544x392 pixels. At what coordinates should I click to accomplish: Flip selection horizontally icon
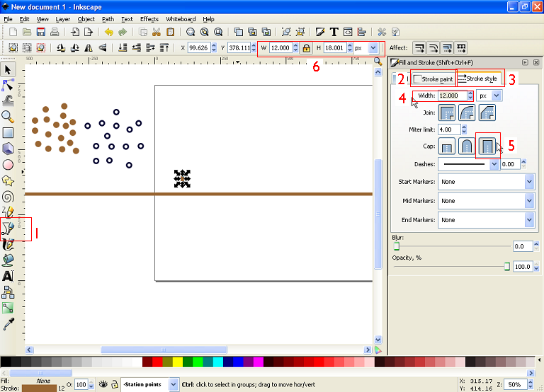[89, 48]
